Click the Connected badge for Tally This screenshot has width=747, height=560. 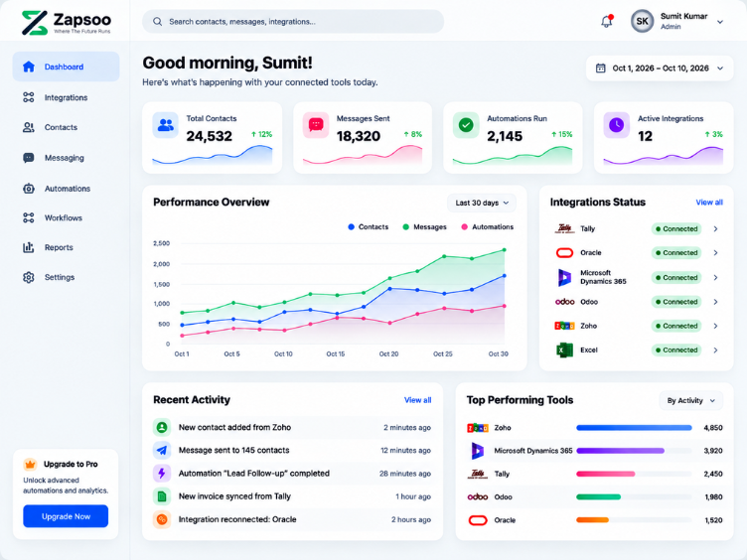tap(676, 229)
